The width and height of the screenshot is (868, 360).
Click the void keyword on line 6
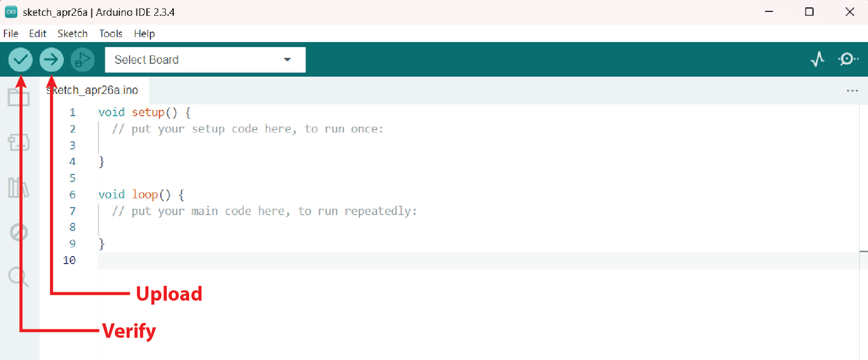pos(111,194)
